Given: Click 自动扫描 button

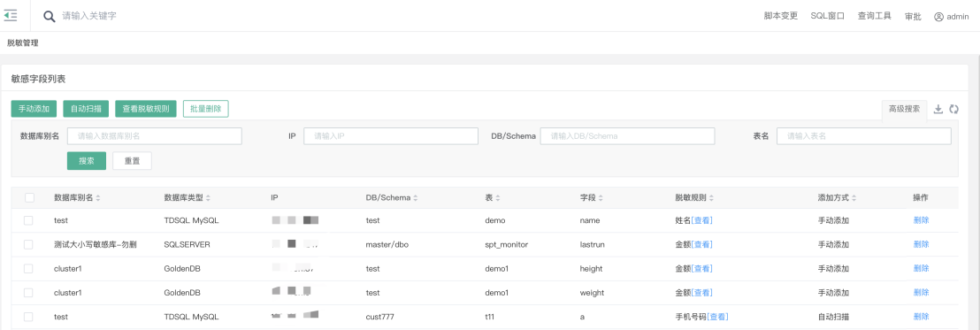Looking at the screenshot, I should pos(87,109).
